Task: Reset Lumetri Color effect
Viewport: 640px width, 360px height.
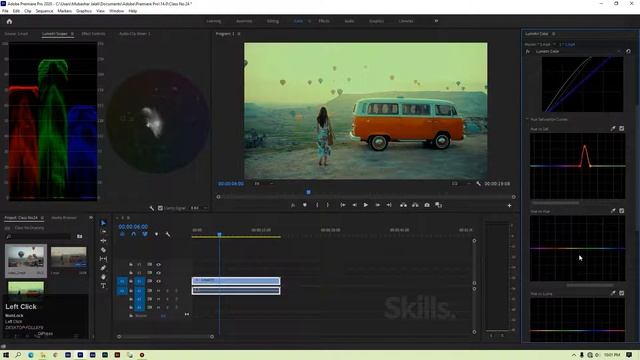Action: [x=628, y=51]
